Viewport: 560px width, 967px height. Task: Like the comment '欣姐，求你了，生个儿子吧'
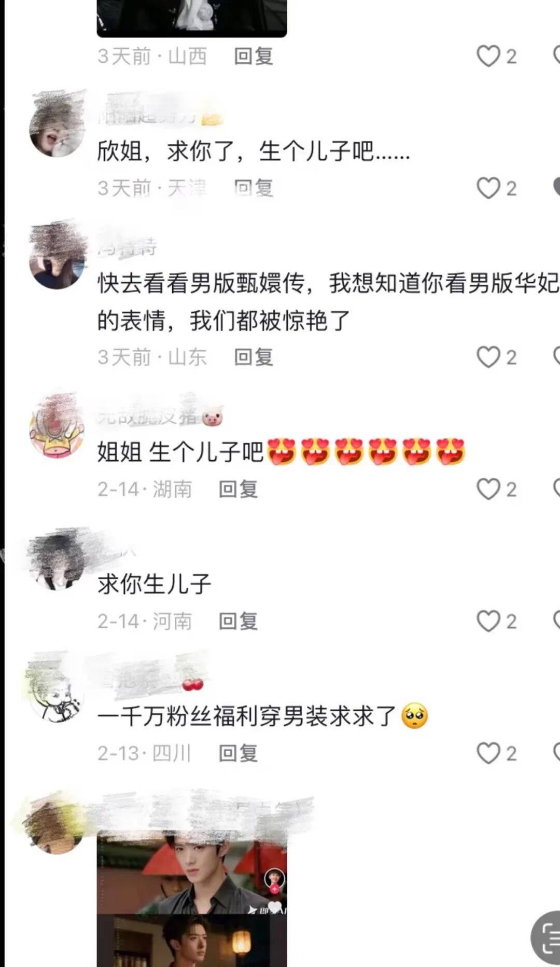click(488, 188)
